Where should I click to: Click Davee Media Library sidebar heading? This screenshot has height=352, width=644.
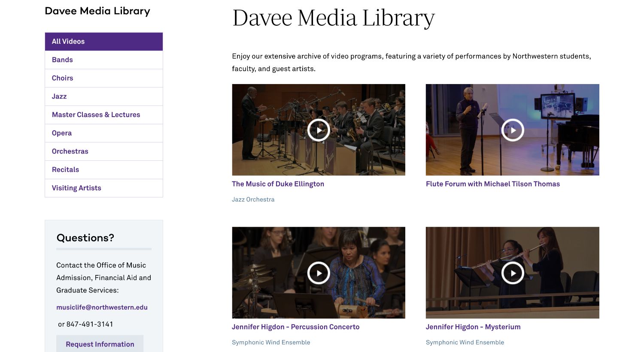point(97,11)
